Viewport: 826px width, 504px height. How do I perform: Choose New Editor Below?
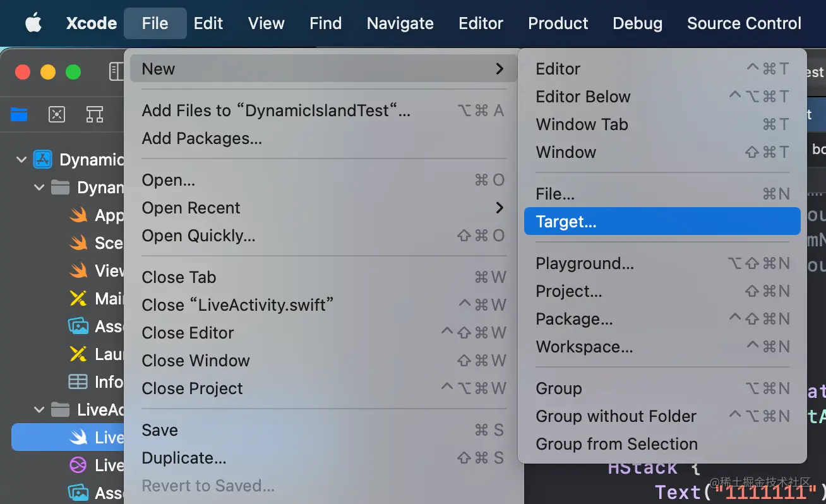(x=662, y=97)
